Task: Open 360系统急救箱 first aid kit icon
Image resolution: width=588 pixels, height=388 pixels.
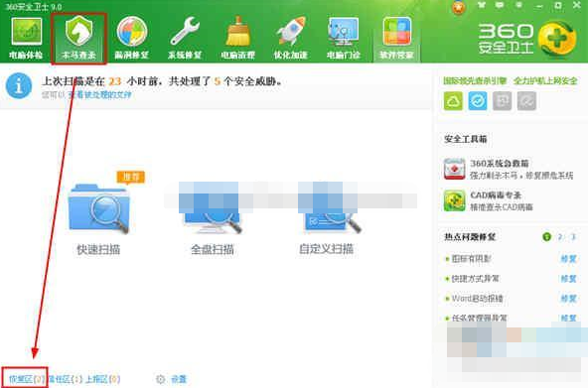Action: (x=455, y=169)
